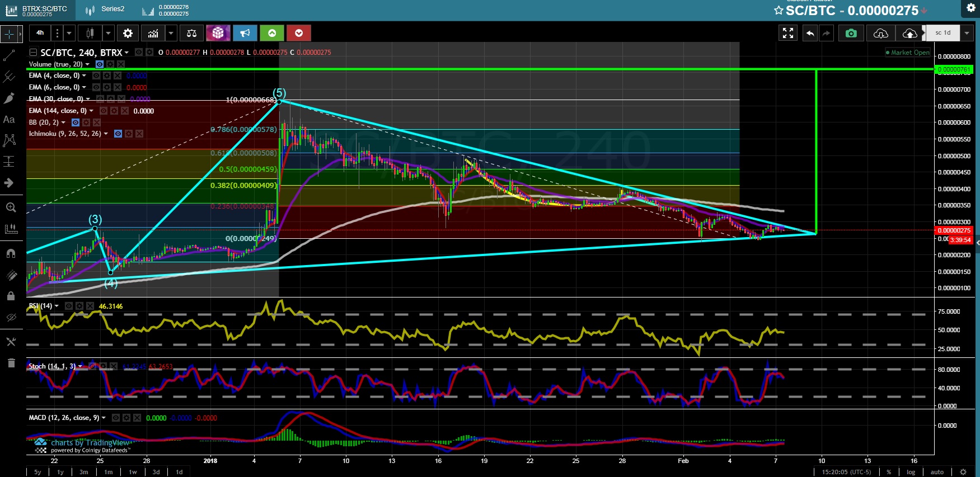The image size is (980, 477).
Task: Expand the SC/BTC, 240, BTRX symbol dropdown
Action: point(127,53)
